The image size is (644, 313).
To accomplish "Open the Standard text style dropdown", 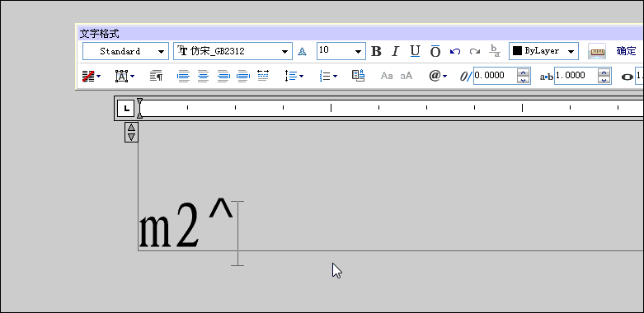I will pyautogui.click(x=161, y=51).
